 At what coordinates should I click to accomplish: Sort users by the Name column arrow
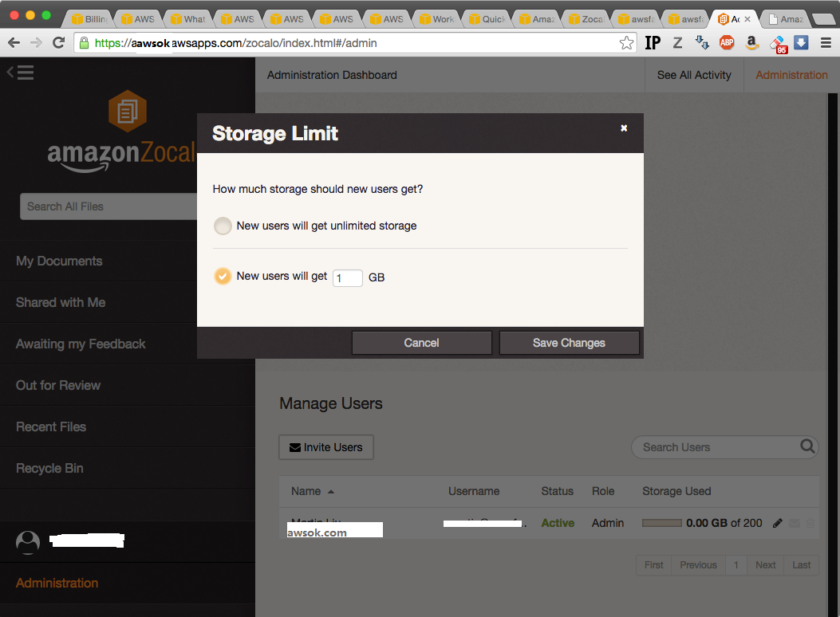coord(331,492)
